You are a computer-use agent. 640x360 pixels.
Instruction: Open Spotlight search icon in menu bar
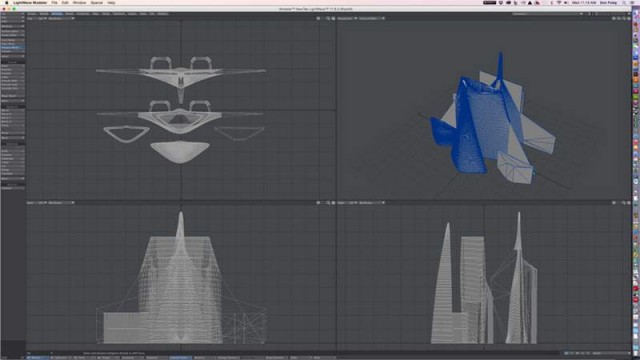[624, 2]
